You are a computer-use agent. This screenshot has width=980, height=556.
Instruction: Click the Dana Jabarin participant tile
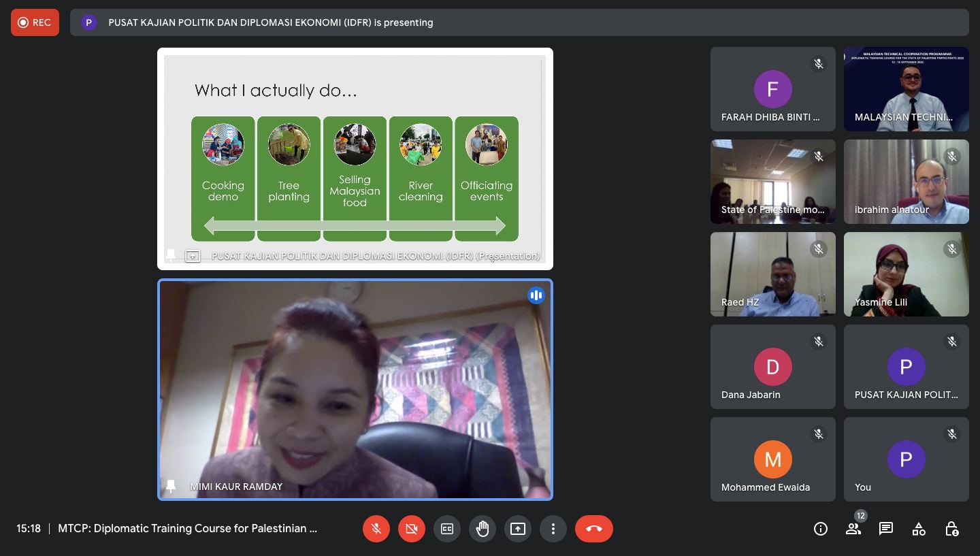(x=772, y=367)
